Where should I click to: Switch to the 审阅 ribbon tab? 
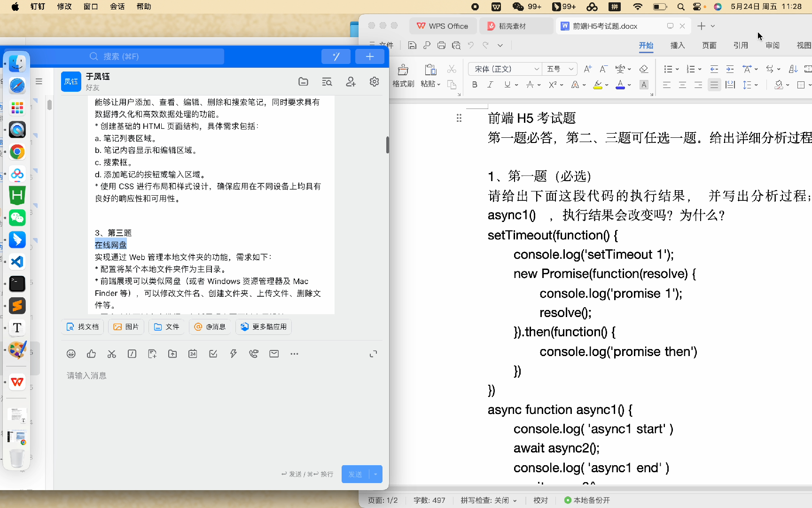772,45
